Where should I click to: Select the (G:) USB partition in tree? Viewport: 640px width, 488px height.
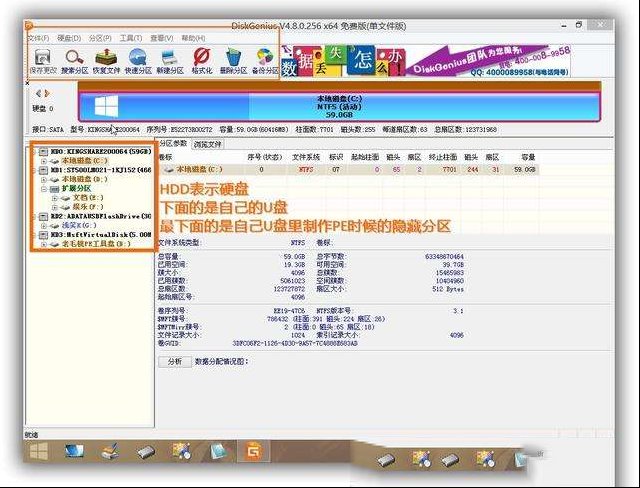tap(79, 225)
